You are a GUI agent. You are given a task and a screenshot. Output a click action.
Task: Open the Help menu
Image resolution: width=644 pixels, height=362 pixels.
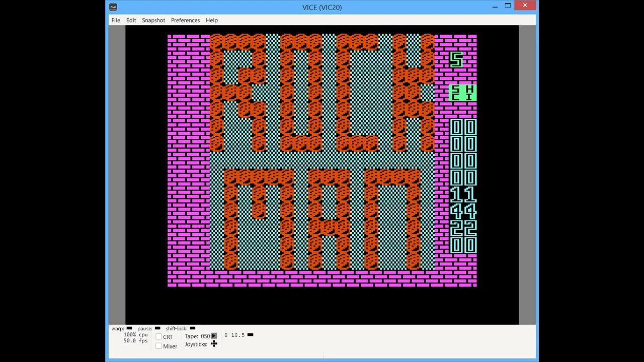212,20
